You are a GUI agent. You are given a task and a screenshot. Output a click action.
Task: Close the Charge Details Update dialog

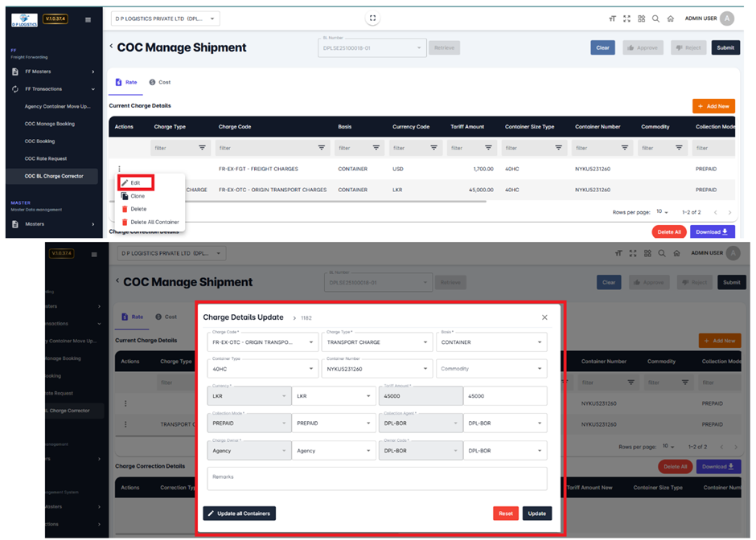(544, 317)
